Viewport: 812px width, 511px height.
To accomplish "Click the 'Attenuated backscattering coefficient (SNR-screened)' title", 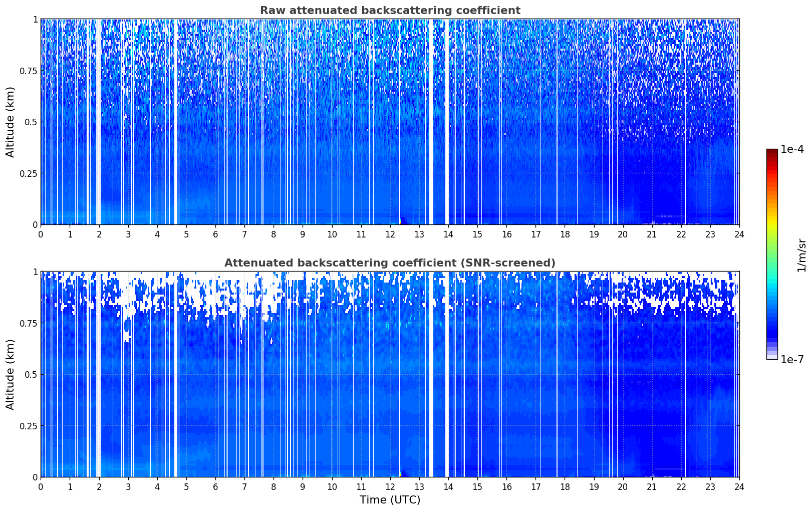I will tap(390, 263).
